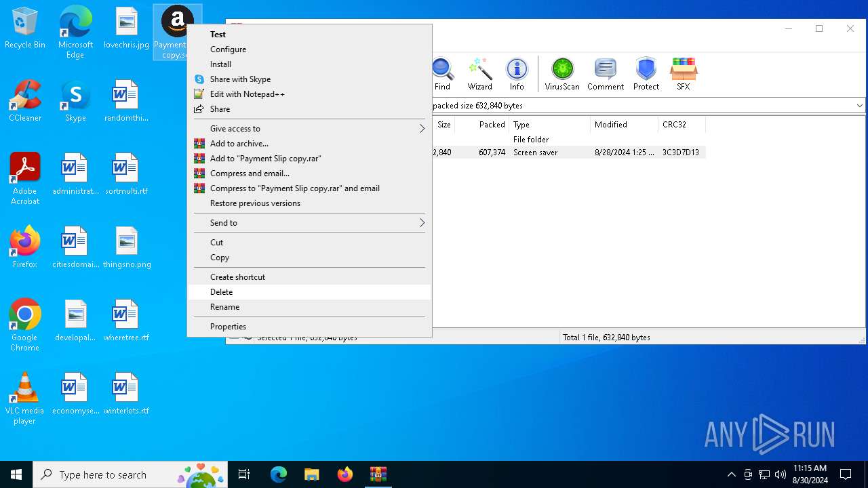Click the taskbar search box

130,474
